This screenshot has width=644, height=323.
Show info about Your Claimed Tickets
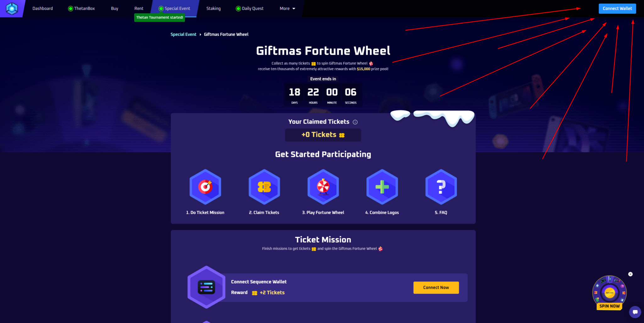(355, 122)
